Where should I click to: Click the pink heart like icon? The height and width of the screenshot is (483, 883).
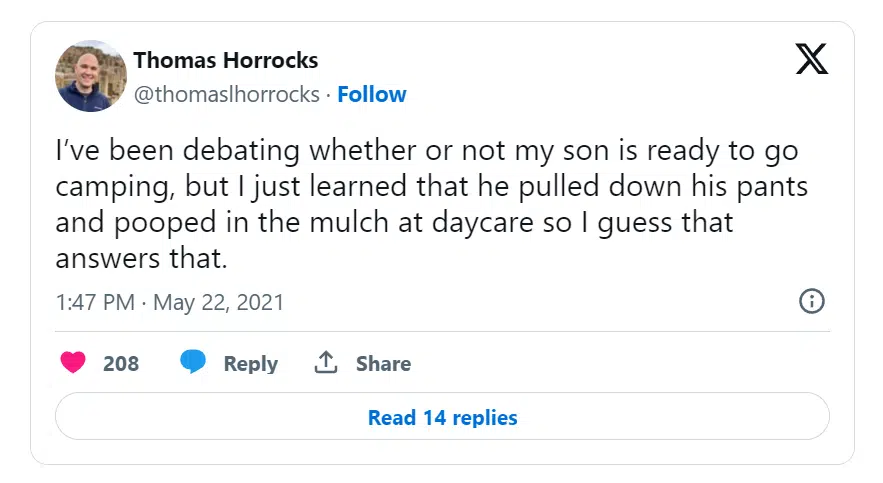(73, 363)
